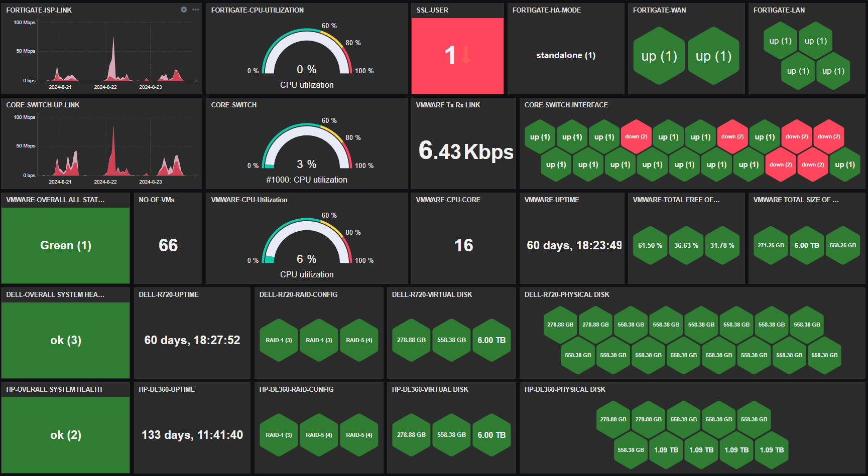
Task: Open the VMWARE-UPTIME panel title dropdown
Action: click(x=551, y=200)
